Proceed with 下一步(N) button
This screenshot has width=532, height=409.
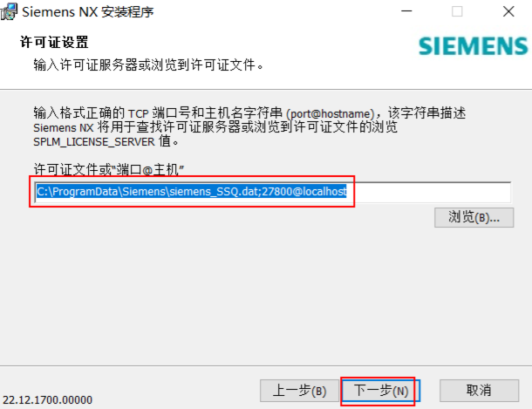381,391
